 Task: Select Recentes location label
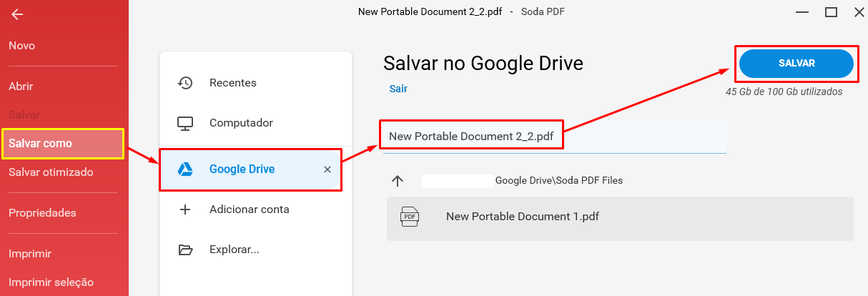pyautogui.click(x=233, y=83)
